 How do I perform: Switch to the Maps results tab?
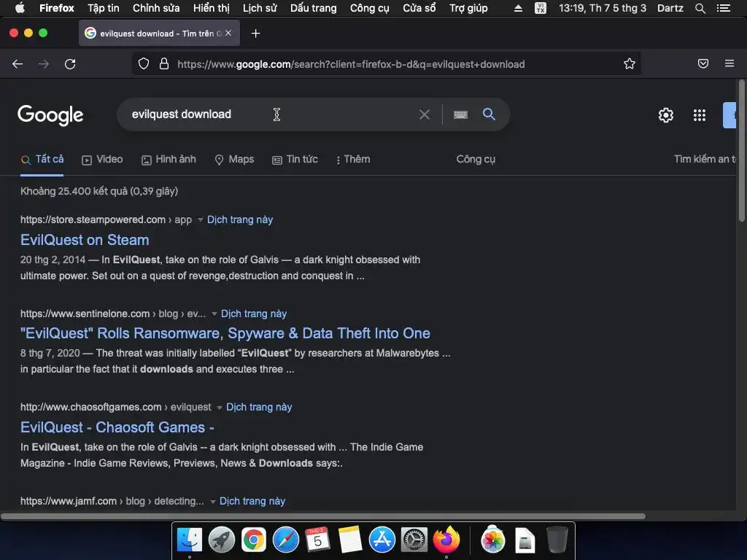[234, 160]
